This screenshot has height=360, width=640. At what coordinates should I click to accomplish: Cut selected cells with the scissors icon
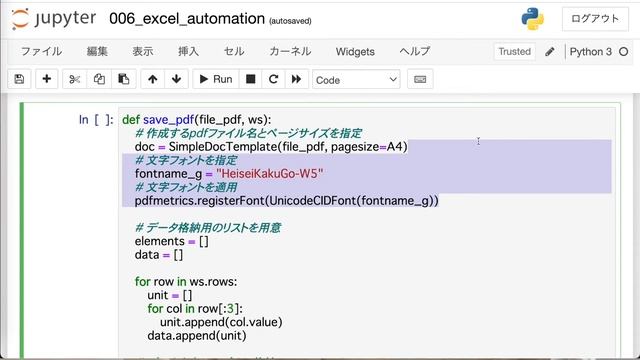(75, 79)
